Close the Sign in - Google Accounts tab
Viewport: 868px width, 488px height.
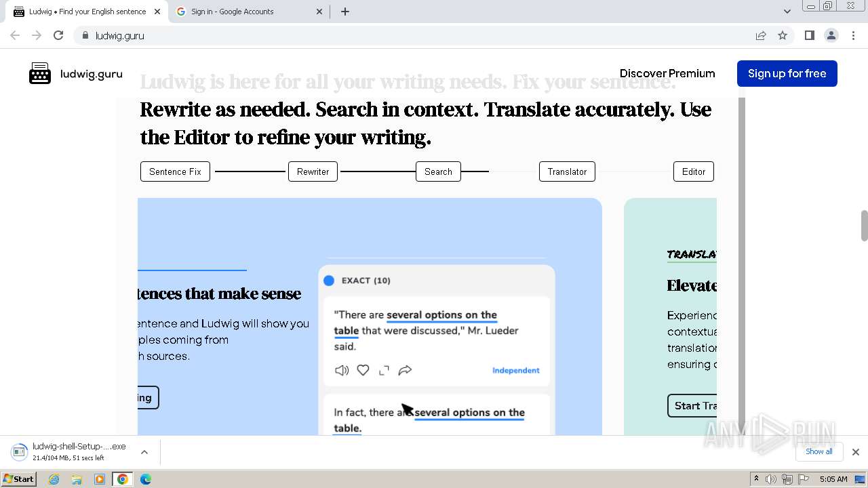pyautogui.click(x=319, y=12)
